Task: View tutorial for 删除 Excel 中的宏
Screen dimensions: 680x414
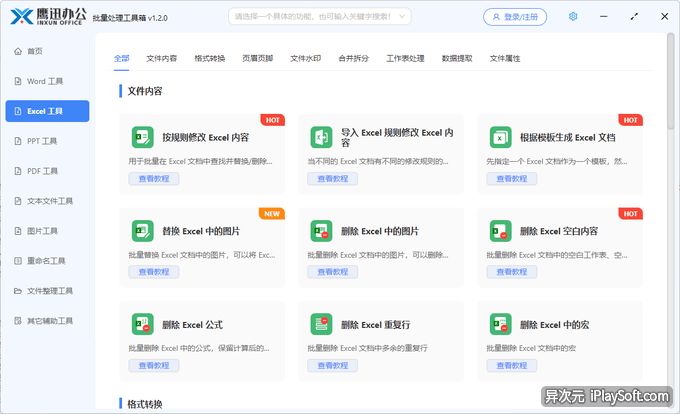Action: 512,365
